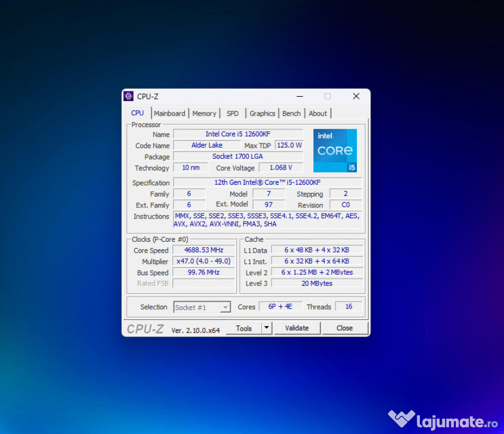504x434 pixels.
Task: Open the Bench tab
Action: [x=291, y=114]
